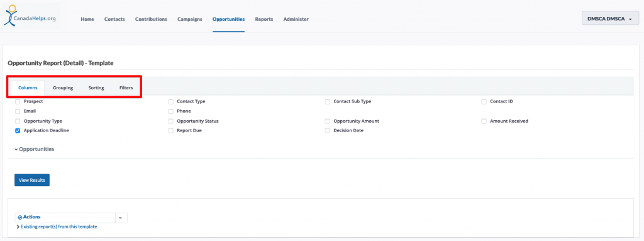Switch to the Filters tab
Image resolution: width=644 pixels, height=241 pixels.
[126, 87]
